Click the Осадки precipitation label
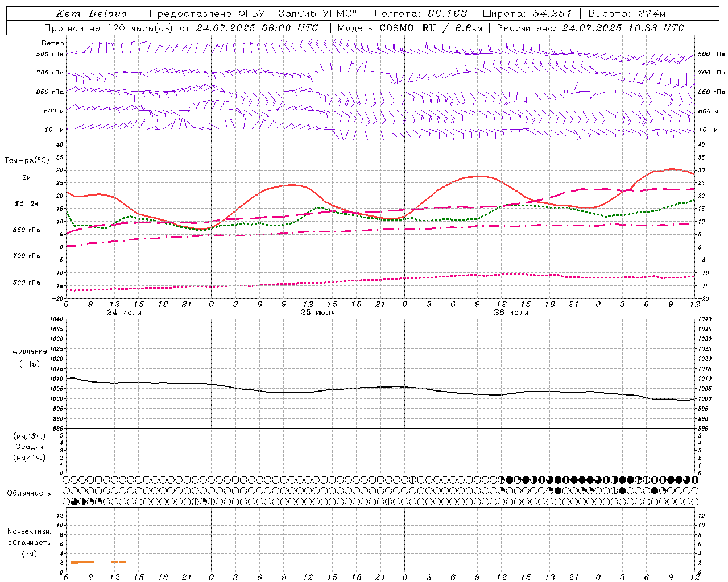Image resolution: width=728 pixels, height=582 pixels. (30, 447)
